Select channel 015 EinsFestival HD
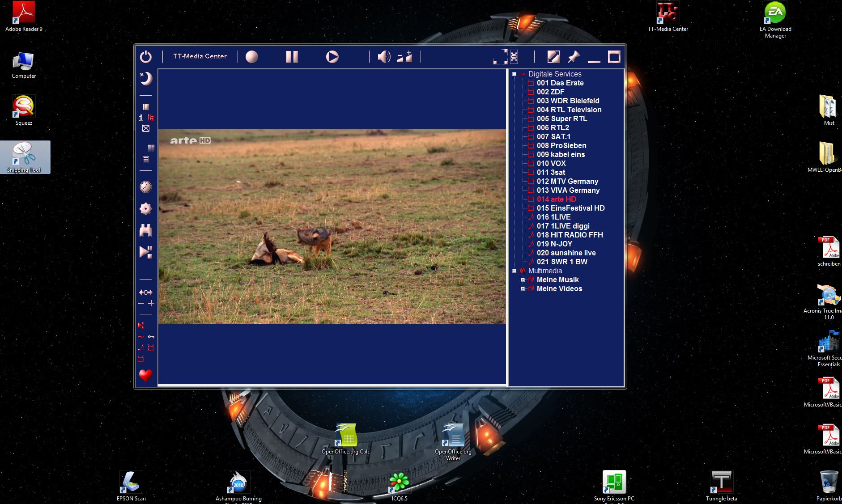 [571, 208]
